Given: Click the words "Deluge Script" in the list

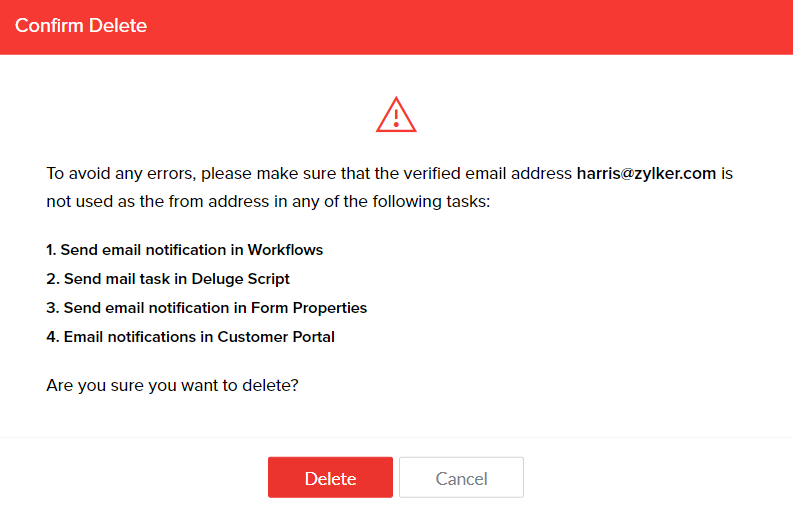Looking at the screenshot, I should [x=243, y=279].
